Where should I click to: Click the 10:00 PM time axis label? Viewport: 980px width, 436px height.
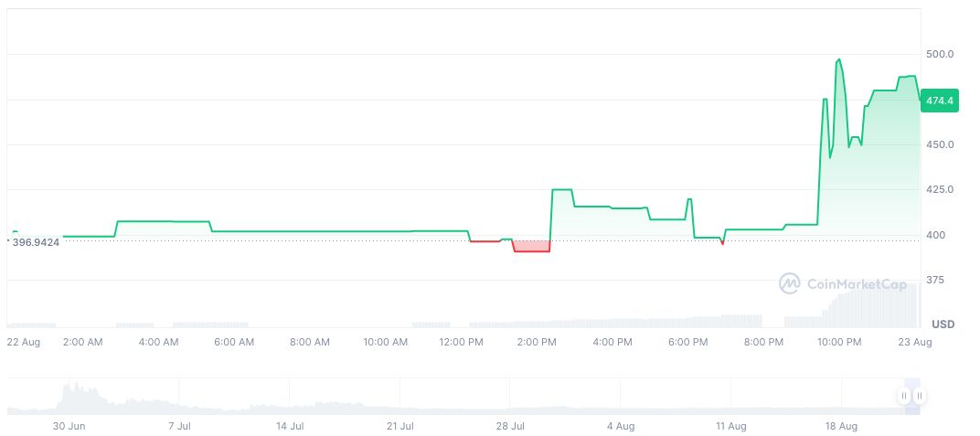[839, 342]
